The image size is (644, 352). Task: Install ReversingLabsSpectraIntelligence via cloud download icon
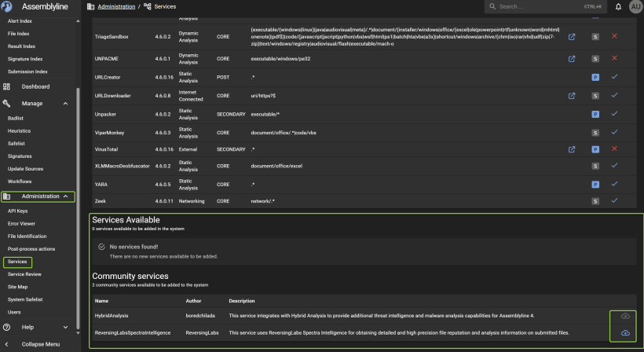point(625,333)
